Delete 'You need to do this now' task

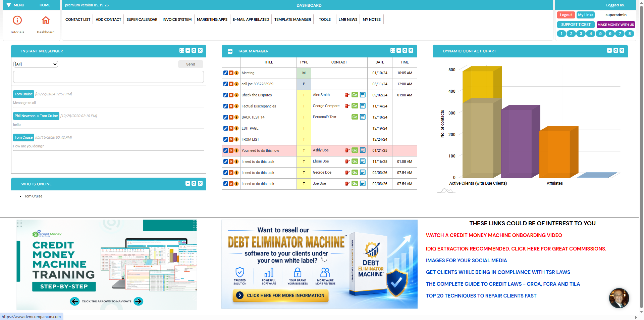point(231,150)
